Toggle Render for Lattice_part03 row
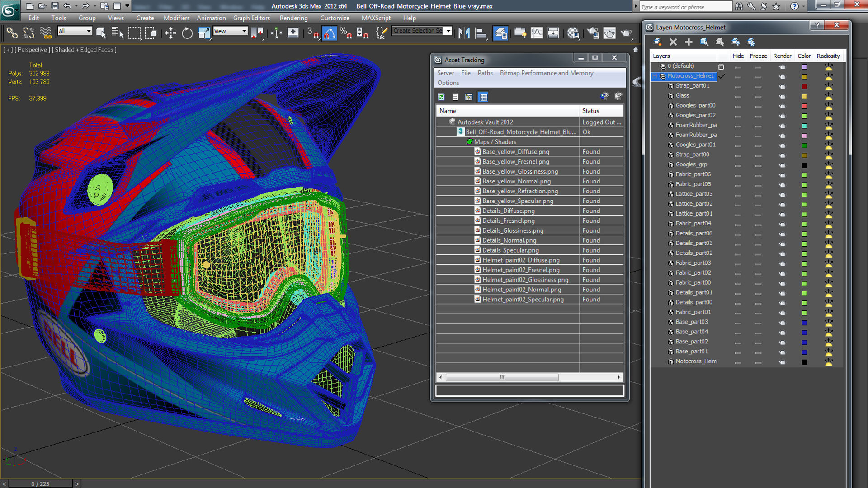Screen dimensions: 868x488 pos(782,195)
